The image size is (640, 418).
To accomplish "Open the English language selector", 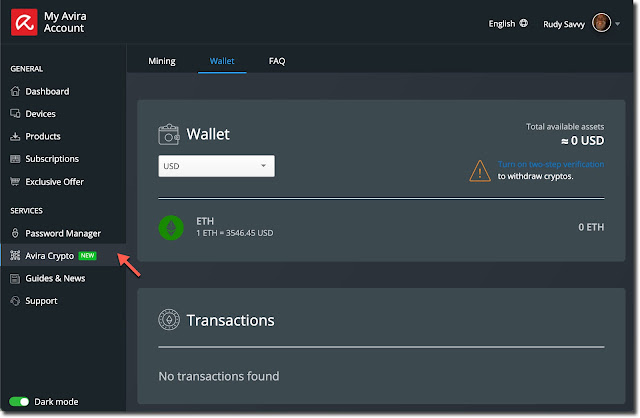I will coord(508,24).
